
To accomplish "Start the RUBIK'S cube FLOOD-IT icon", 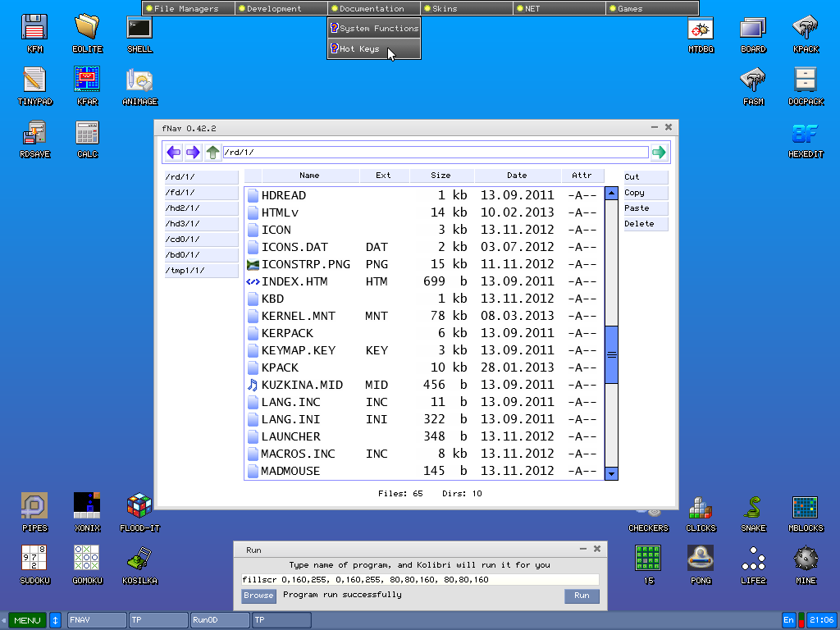I will (x=139, y=506).
